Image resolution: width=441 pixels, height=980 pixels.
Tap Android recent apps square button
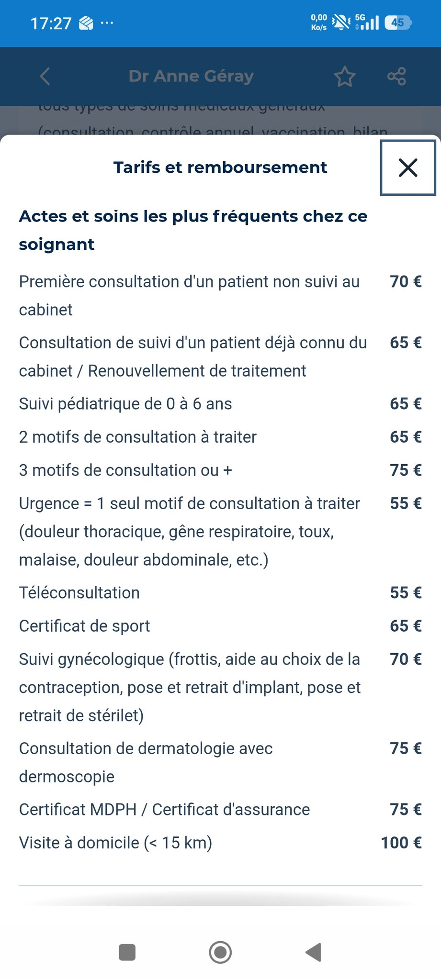coord(127,952)
